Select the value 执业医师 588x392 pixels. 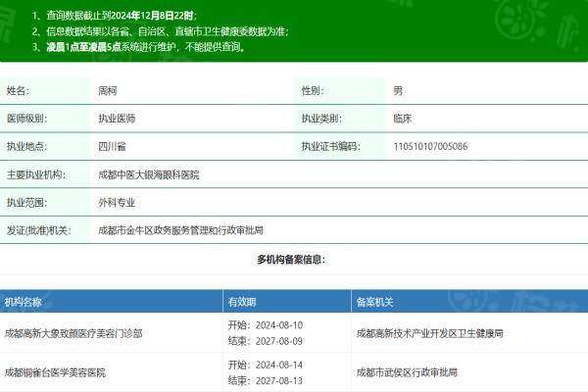(x=117, y=119)
